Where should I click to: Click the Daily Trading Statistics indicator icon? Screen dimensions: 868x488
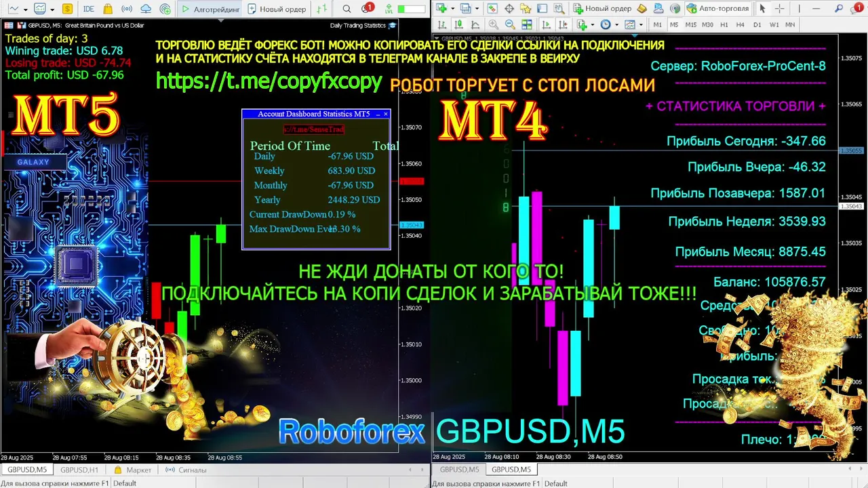coord(391,26)
